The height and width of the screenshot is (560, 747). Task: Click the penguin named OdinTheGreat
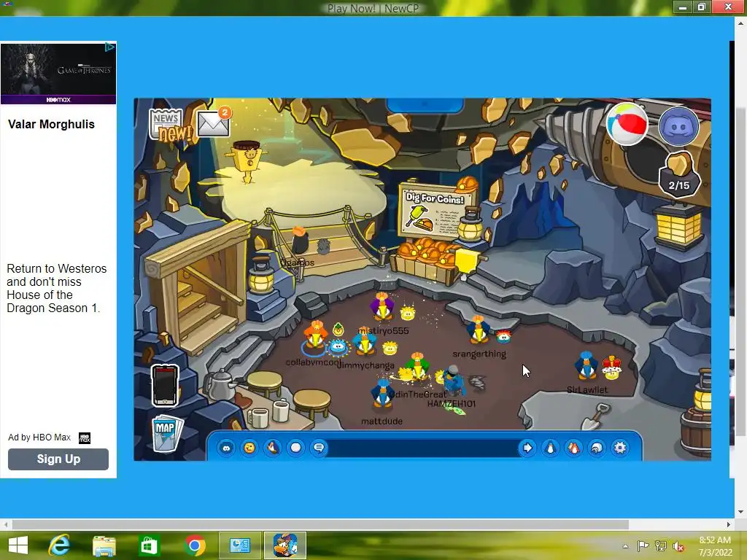(417, 367)
